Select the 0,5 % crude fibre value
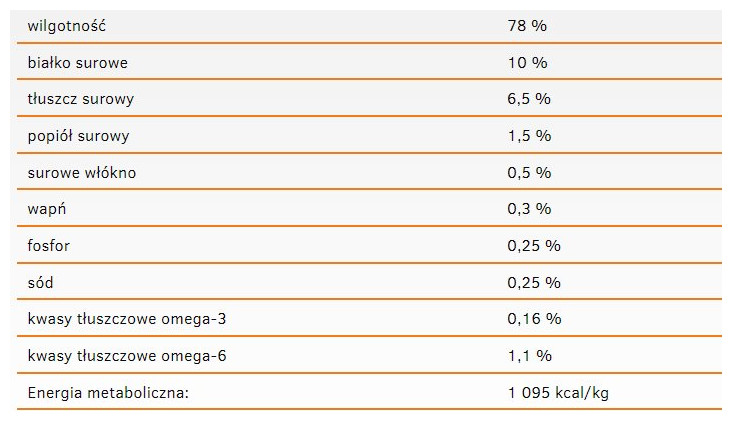 pos(529,173)
